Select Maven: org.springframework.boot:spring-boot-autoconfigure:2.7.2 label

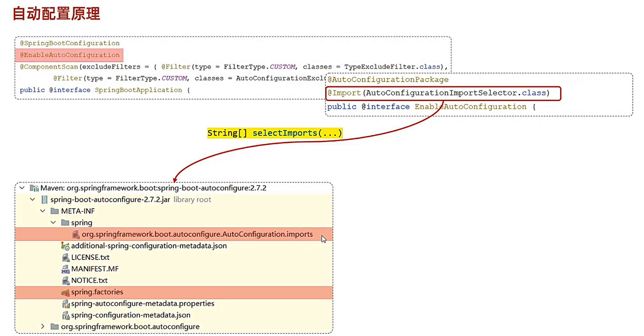pos(153,188)
